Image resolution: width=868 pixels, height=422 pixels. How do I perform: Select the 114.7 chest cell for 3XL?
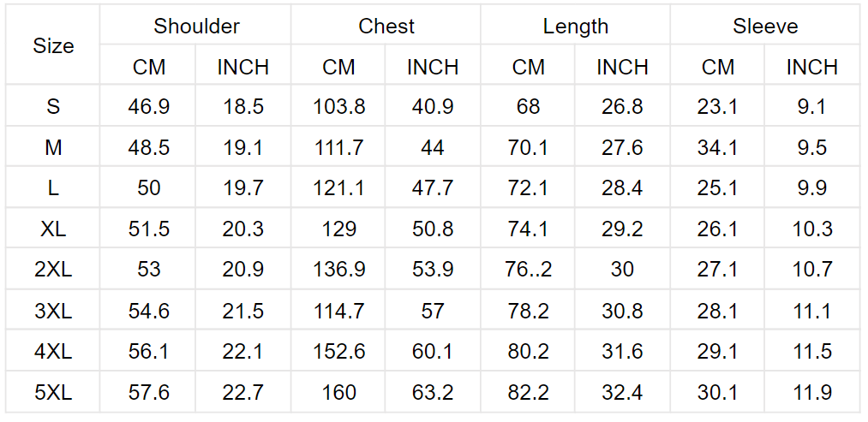coord(338,310)
